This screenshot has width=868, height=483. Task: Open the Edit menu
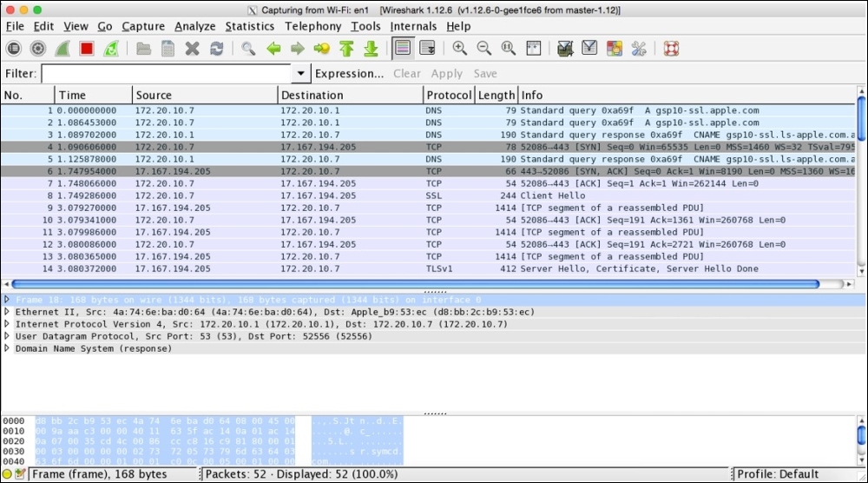(43, 26)
